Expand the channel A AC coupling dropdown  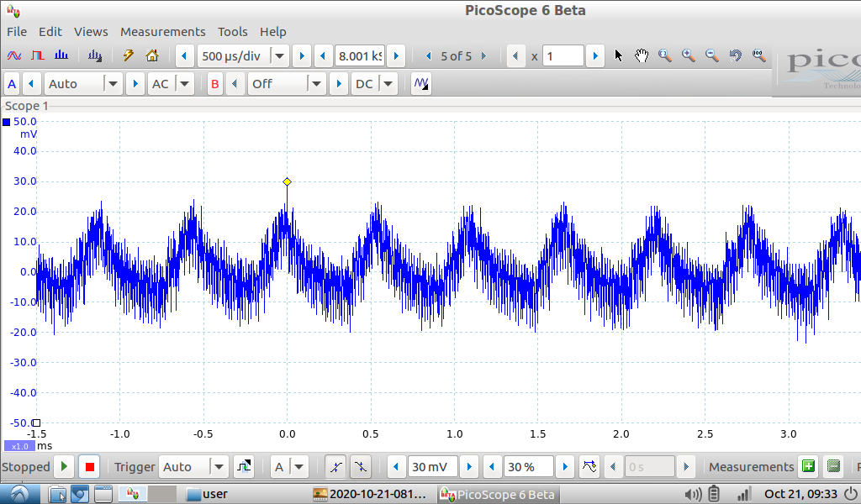pyautogui.click(x=184, y=84)
